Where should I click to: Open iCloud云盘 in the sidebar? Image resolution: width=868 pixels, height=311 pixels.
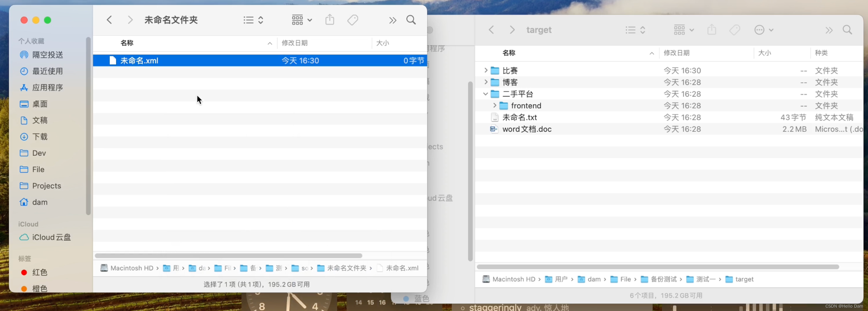[x=52, y=238]
